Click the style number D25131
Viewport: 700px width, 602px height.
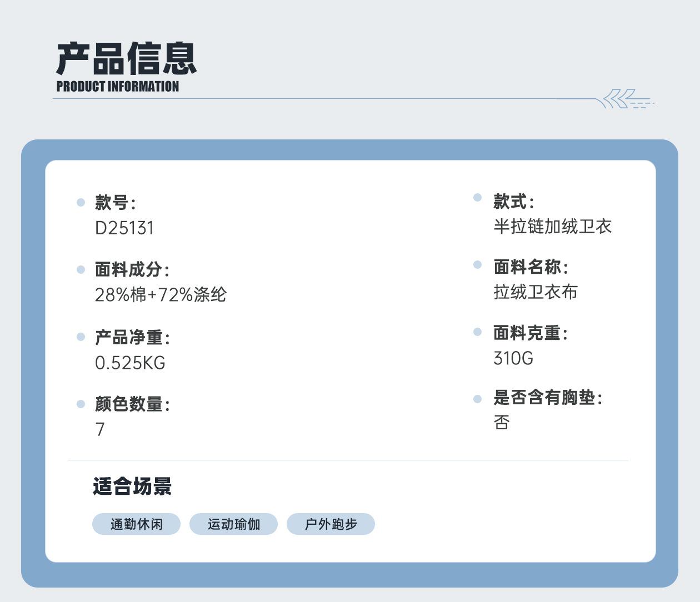click(124, 228)
